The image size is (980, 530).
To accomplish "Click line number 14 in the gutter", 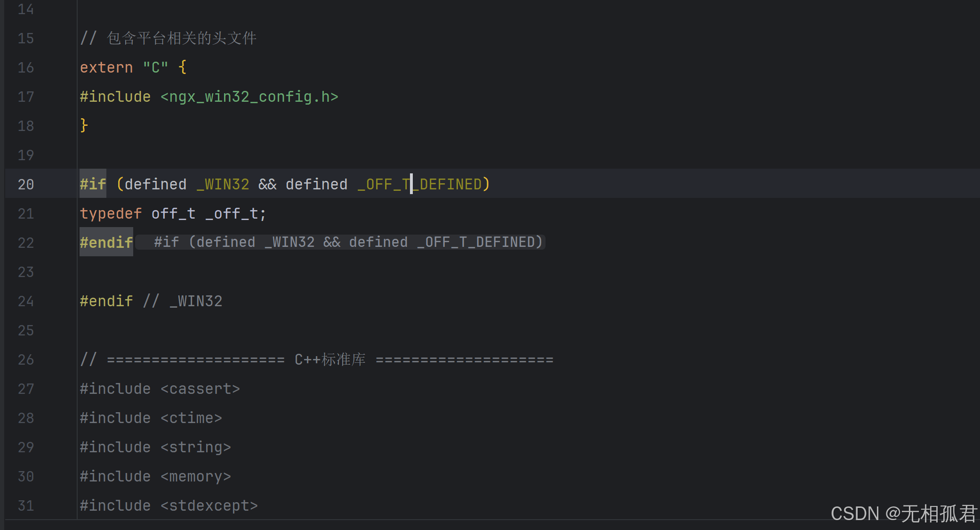I will [26, 9].
